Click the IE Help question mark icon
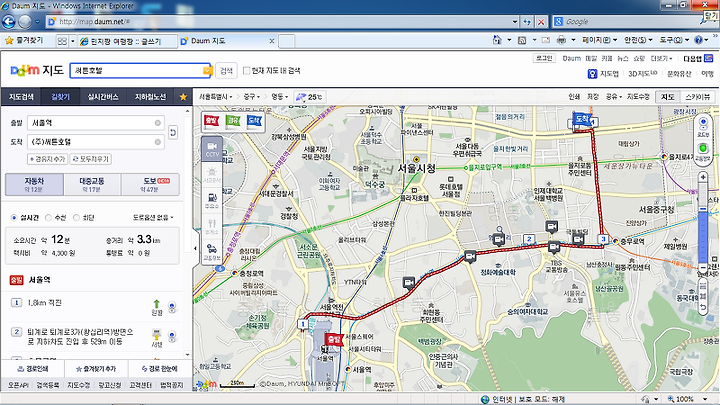This screenshot has width=720, height=405. pos(698,40)
